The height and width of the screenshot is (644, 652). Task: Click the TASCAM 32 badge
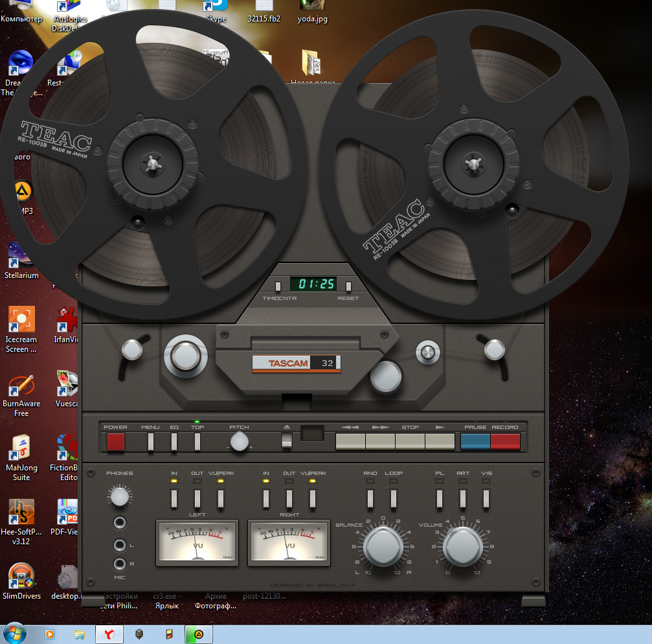tap(297, 363)
